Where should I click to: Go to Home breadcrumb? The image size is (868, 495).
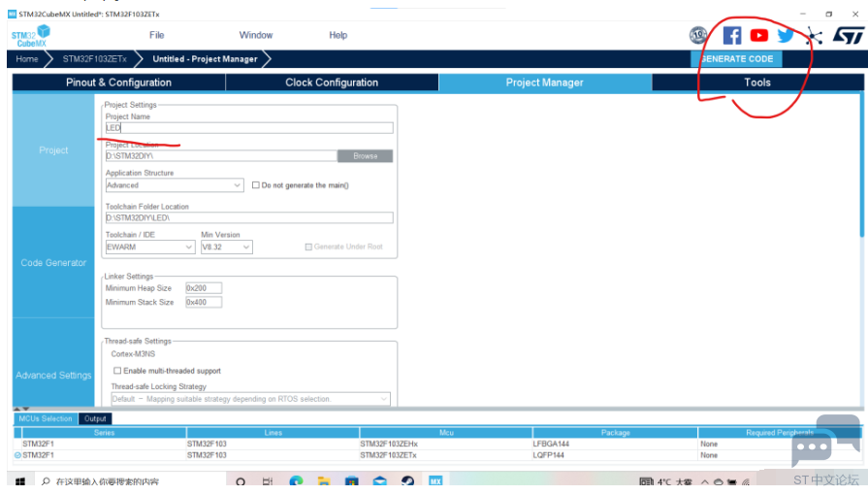[x=27, y=59]
